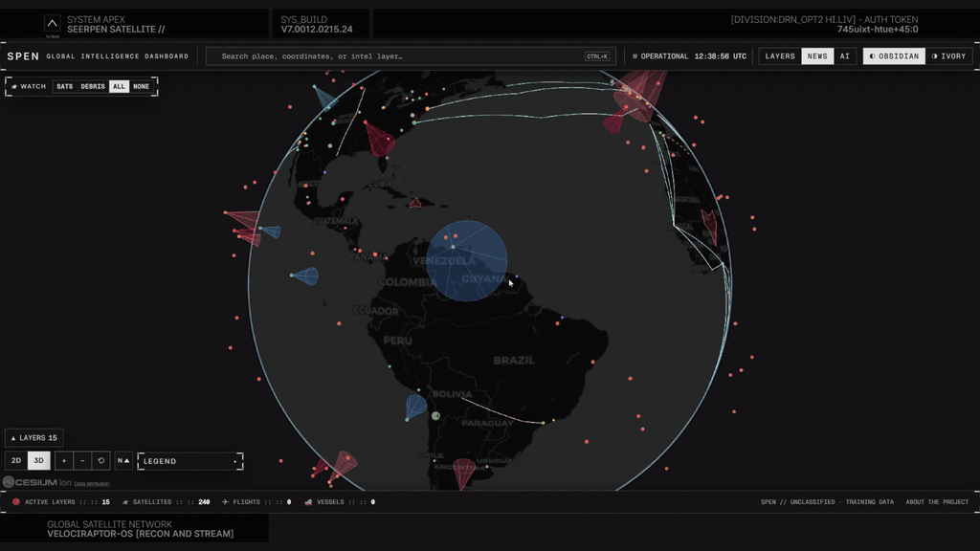
Task: Open the NEWS tab
Action: (817, 56)
